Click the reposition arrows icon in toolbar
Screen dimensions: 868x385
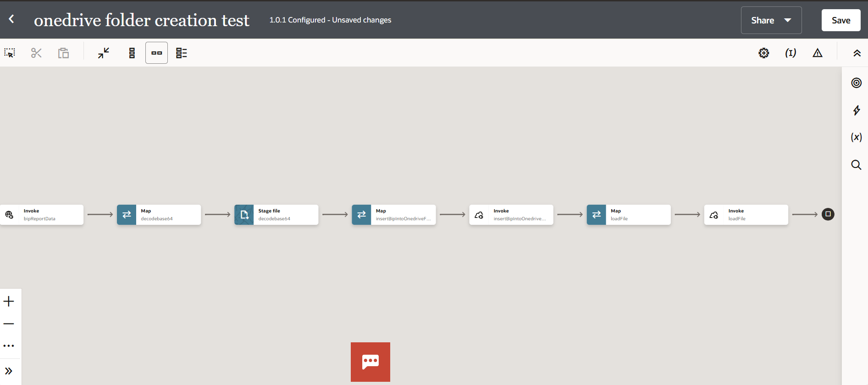tap(104, 53)
